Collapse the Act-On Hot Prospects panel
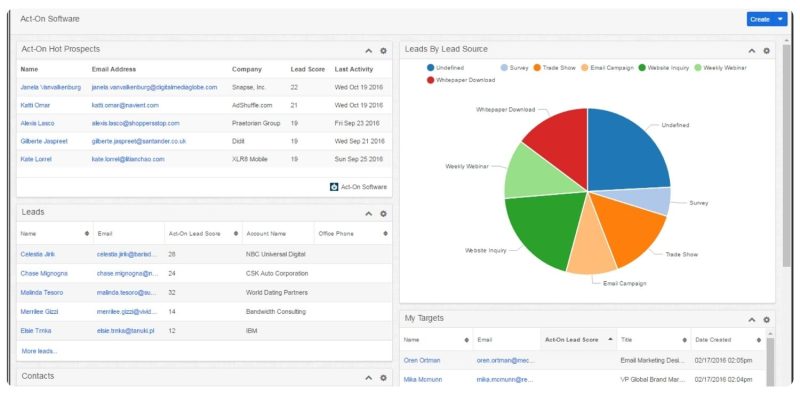This screenshot has height=395, width=800. 369,51
